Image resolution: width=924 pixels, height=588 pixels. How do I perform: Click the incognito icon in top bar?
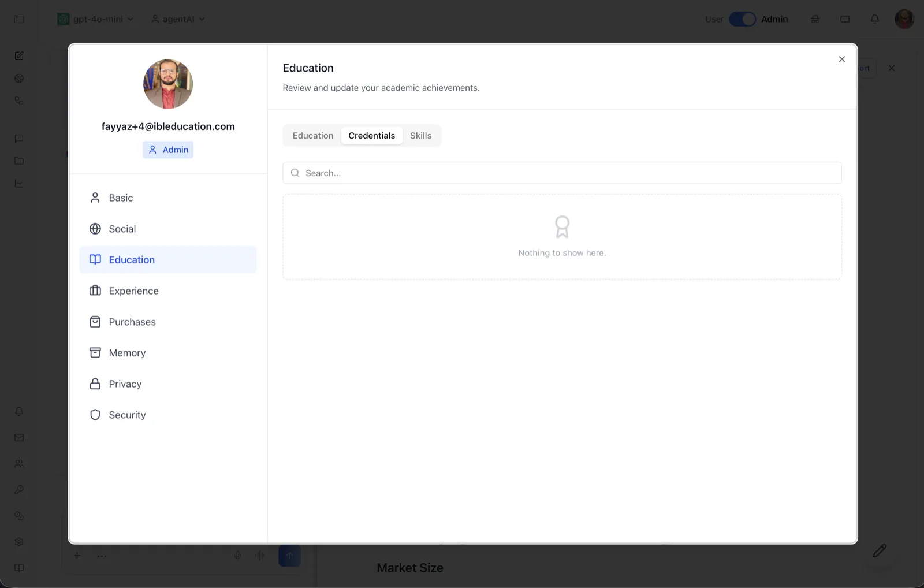coord(815,19)
